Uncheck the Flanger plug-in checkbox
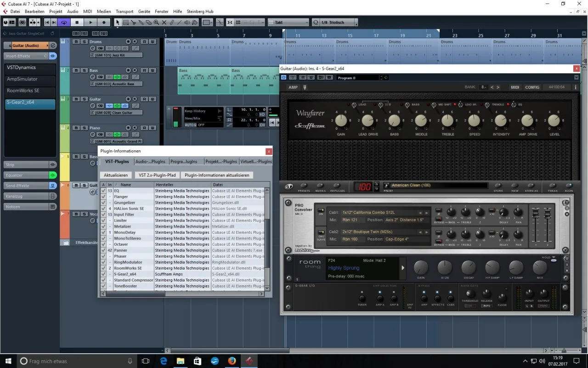588x368 pixels. (103, 196)
